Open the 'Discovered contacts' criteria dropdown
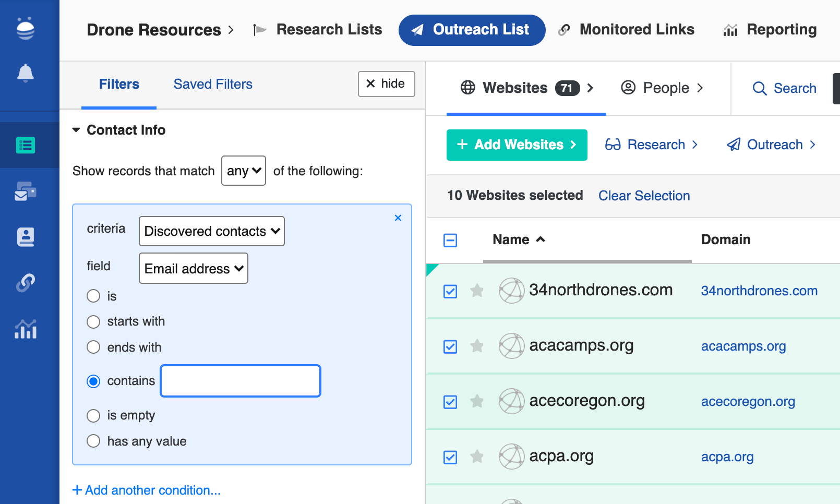The image size is (840, 504). click(211, 231)
